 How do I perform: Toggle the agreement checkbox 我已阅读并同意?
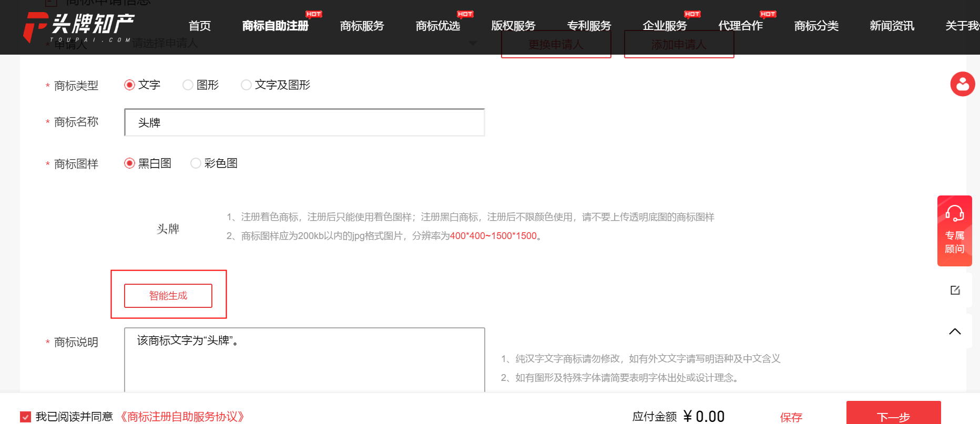tap(25, 417)
